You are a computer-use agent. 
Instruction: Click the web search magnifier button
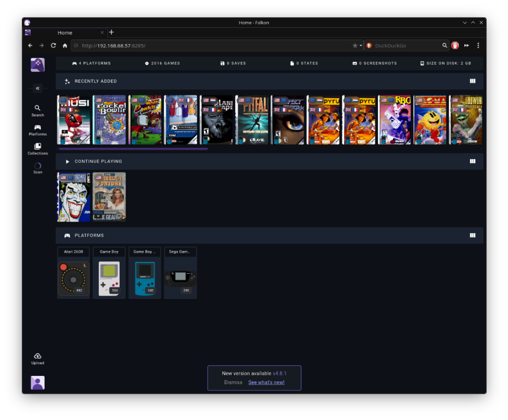pos(445,46)
